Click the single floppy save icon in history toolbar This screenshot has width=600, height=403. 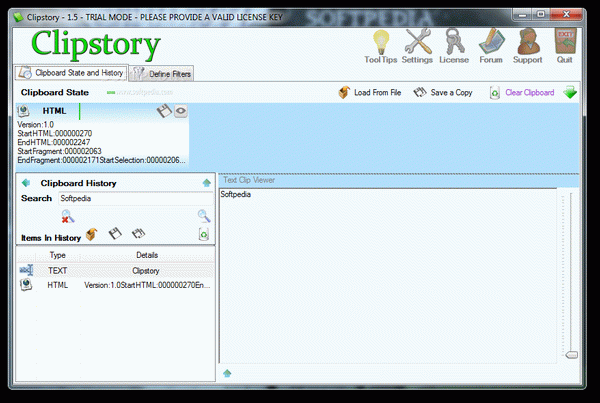tap(115, 233)
